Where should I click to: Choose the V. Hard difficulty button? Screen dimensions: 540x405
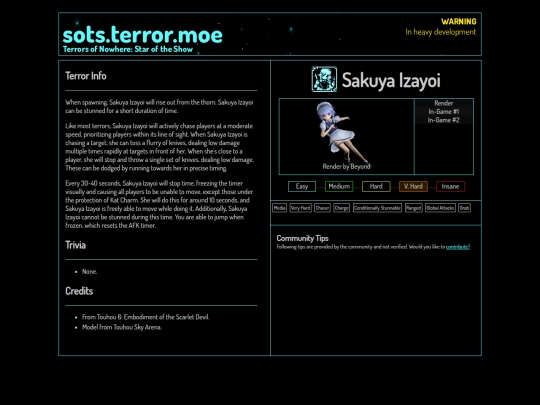pyautogui.click(x=413, y=186)
